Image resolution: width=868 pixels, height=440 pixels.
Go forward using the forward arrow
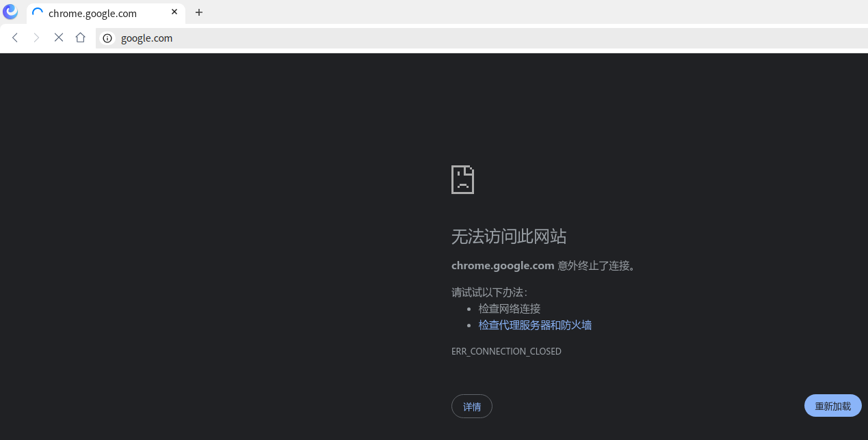(x=37, y=38)
